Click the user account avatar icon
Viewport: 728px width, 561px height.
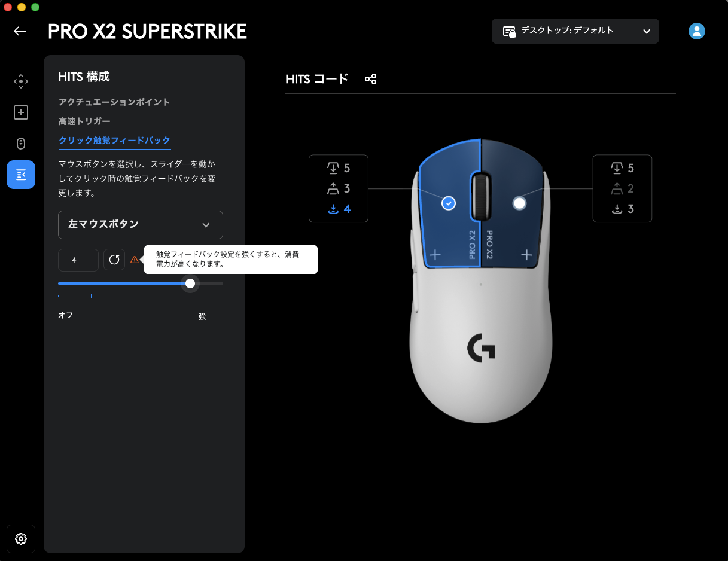(696, 31)
